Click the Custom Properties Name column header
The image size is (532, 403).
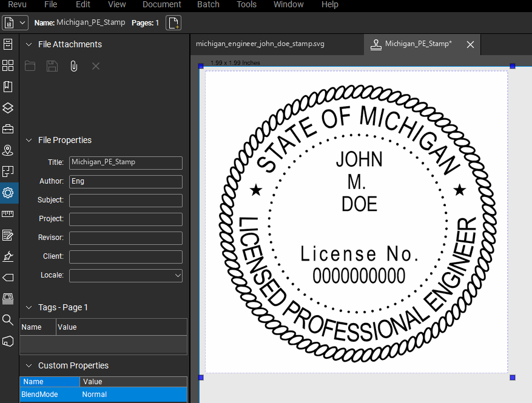pos(50,382)
